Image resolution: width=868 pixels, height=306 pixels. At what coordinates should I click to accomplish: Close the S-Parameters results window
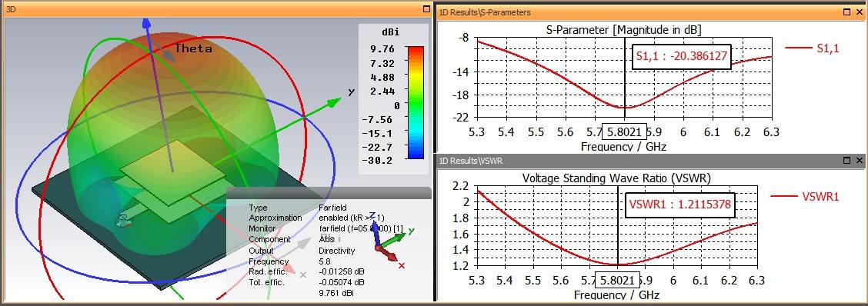point(860,12)
